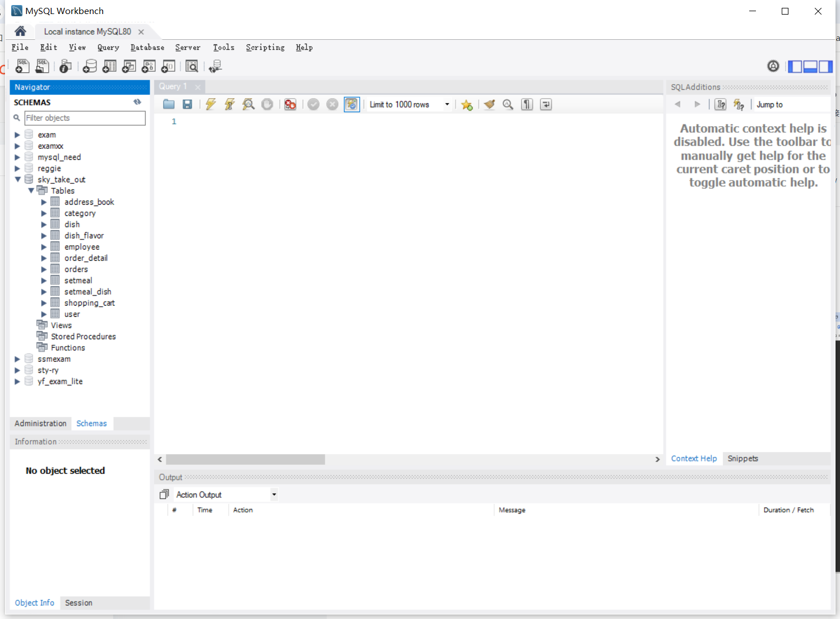Open Workbench preferences gear icon

coord(773,66)
